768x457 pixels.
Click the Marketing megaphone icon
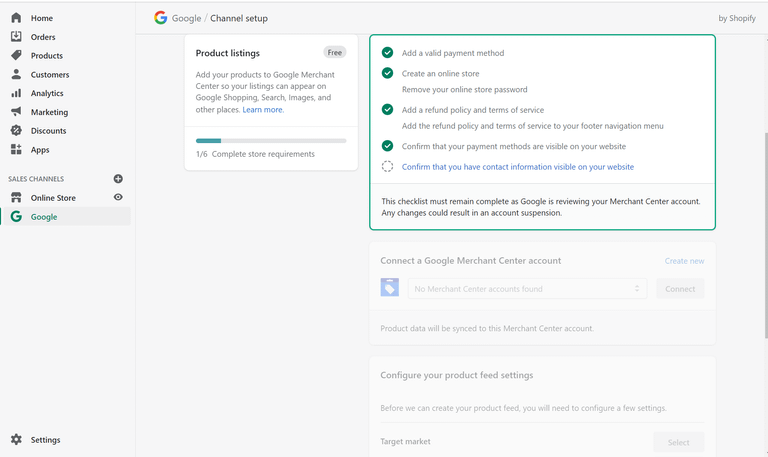point(16,112)
